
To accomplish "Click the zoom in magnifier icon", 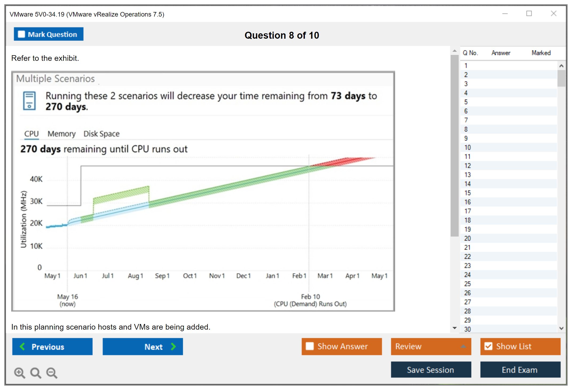I will point(19,373).
